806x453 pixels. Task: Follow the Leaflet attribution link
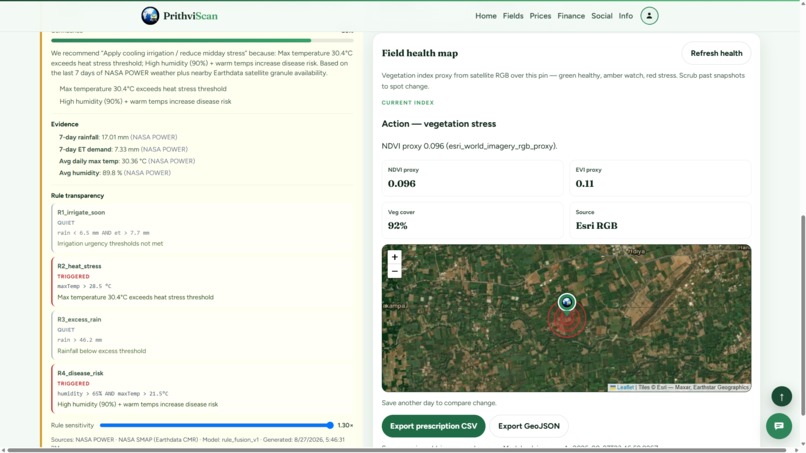tap(625, 387)
